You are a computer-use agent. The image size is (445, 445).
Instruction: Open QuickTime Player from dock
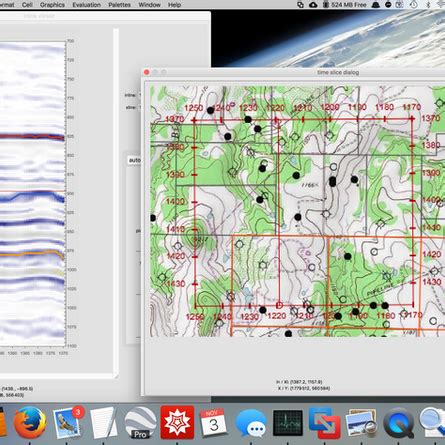point(398,423)
